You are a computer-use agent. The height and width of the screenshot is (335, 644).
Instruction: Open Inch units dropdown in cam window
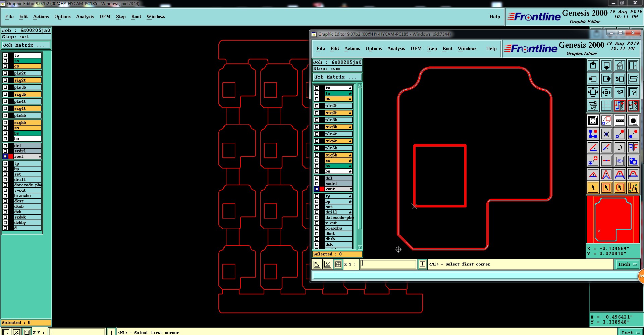click(627, 264)
